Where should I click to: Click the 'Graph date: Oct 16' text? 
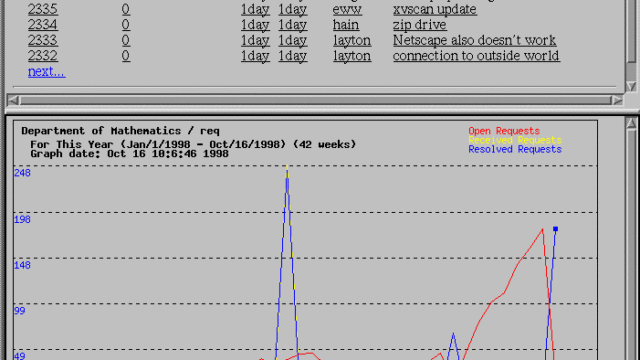[x=129, y=154]
